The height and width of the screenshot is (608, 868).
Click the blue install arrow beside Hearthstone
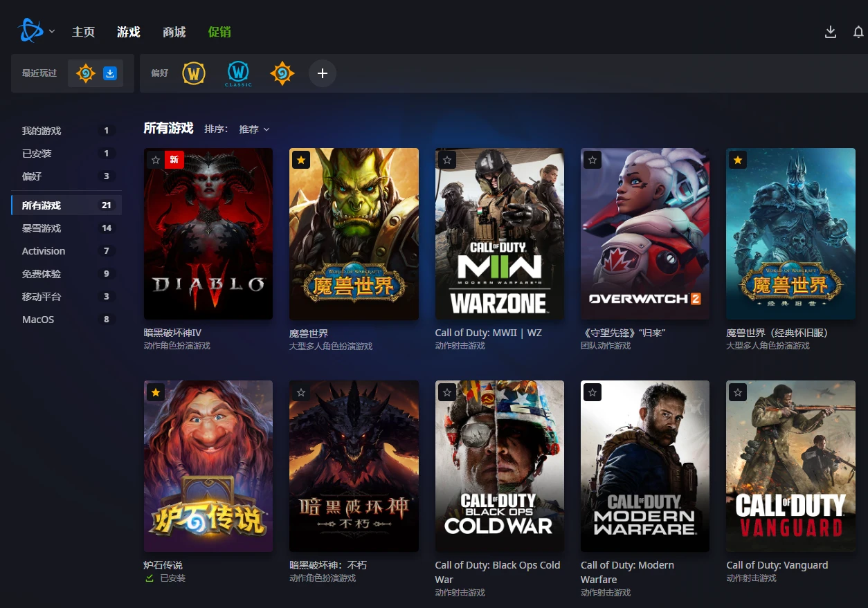click(110, 73)
